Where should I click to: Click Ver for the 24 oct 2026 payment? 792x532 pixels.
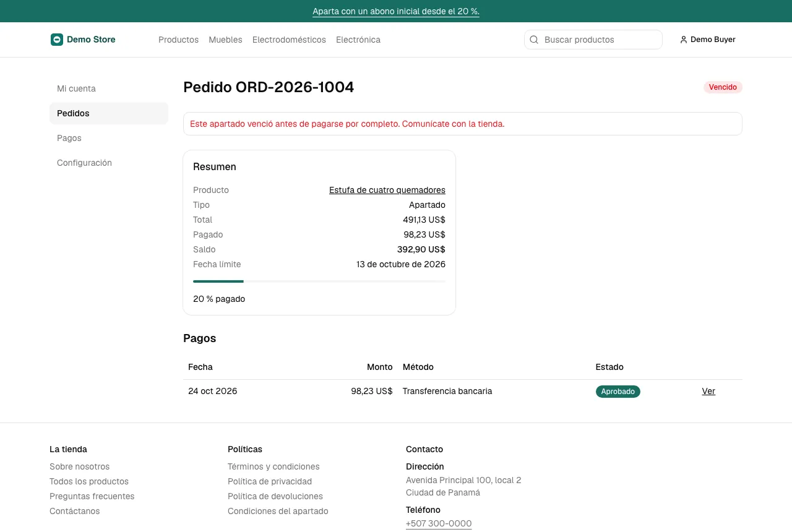pyautogui.click(x=708, y=391)
